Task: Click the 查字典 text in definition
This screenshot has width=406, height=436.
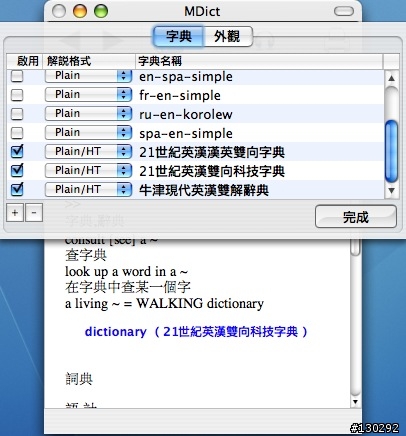Action: point(86,255)
